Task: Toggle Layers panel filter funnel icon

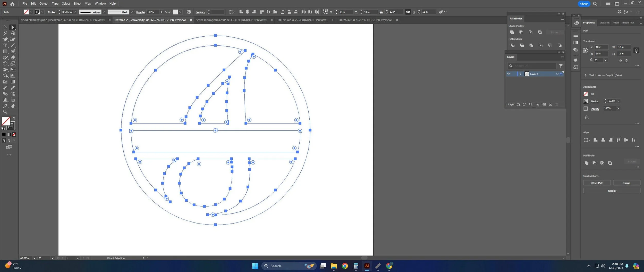Action: pos(561,66)
